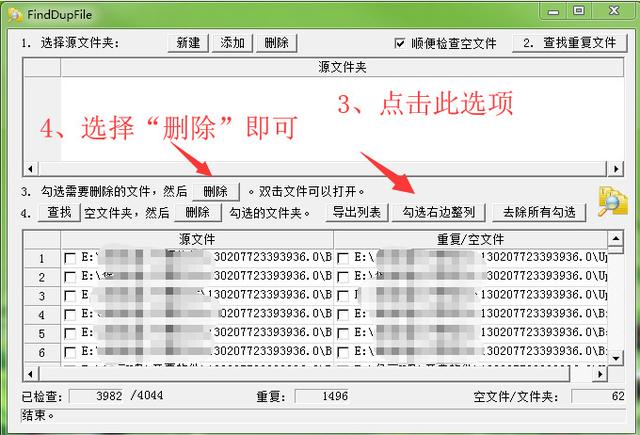Click right arrow of source folder scrollbar
The width and height of the screenshot is (640, 435).
(616, 169)
